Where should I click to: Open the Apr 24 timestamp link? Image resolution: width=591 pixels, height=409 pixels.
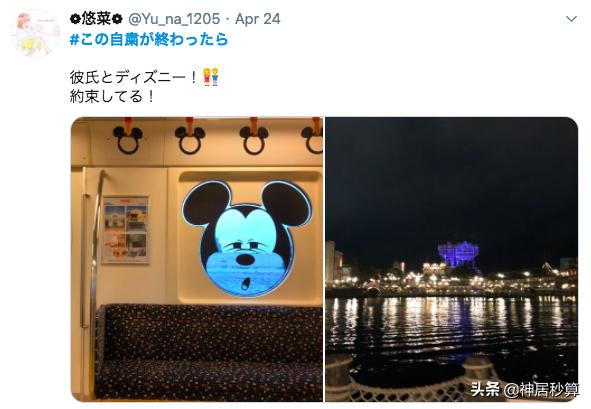(258, 19)
